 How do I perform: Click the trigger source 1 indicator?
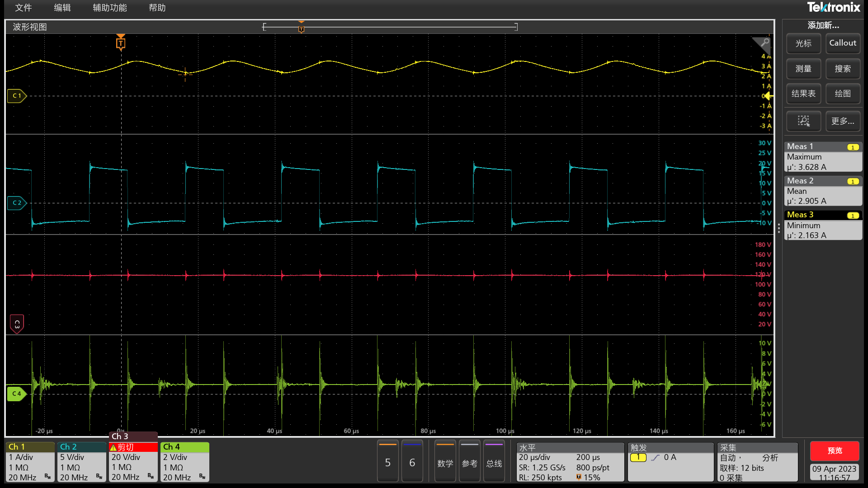coord(638,457)
